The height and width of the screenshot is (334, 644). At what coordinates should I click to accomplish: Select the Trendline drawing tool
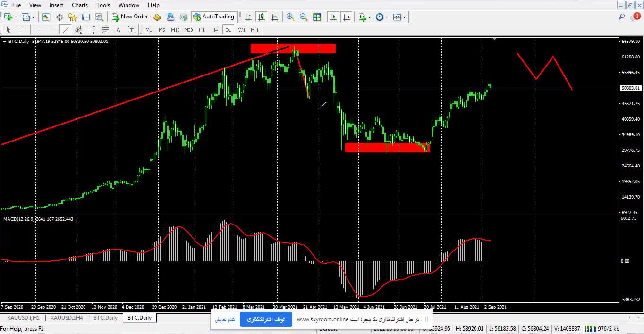click(65, 30)
